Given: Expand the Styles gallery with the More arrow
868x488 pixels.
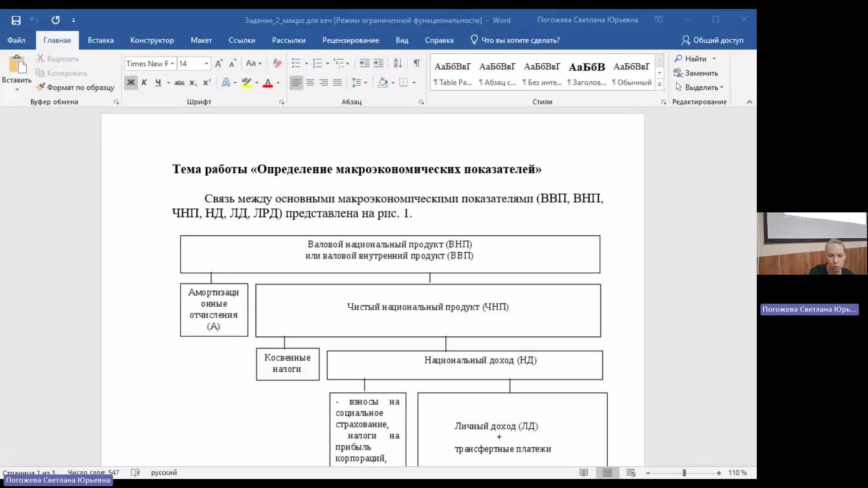Looking at the screenshot, I should tap(660, 84).
